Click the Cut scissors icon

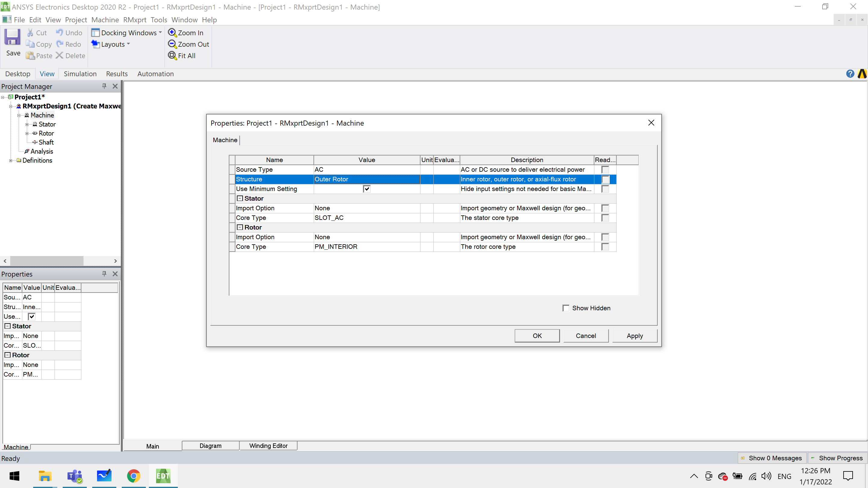30,33
